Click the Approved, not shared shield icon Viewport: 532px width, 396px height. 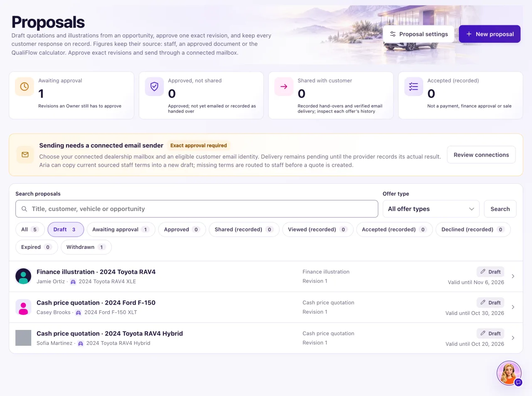(154, 86)
